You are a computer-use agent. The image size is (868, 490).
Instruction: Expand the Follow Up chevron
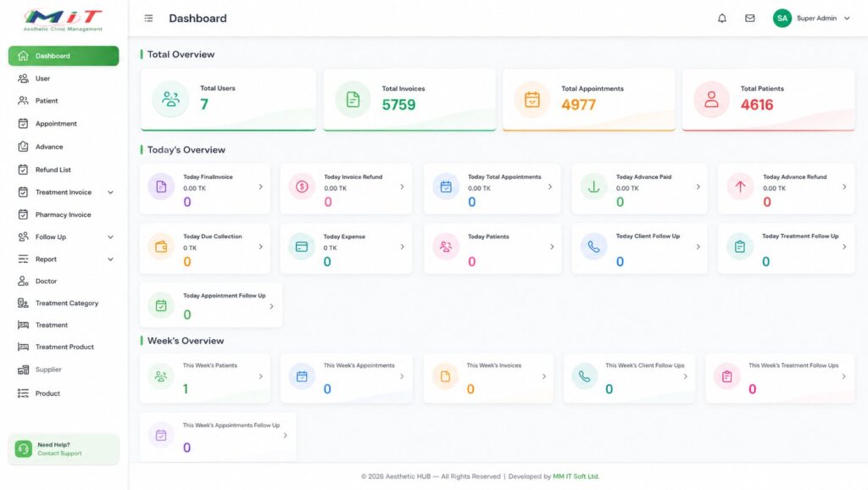pos(111,237)
